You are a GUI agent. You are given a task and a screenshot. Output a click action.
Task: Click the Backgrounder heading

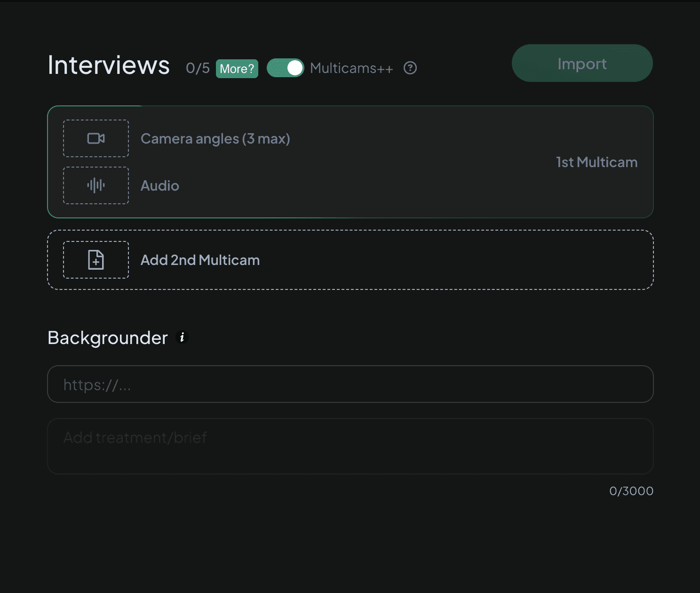pyautogui.click(x=108, y=338)
